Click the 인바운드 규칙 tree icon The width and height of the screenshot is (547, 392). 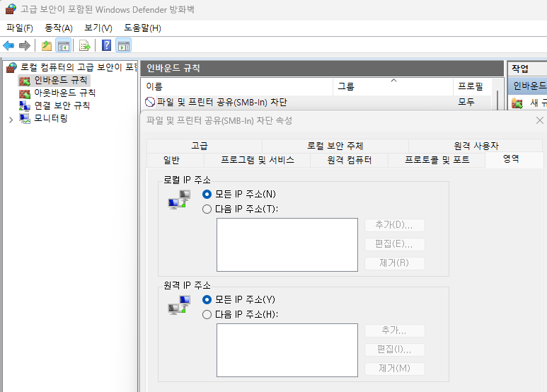tap(25, 81)
